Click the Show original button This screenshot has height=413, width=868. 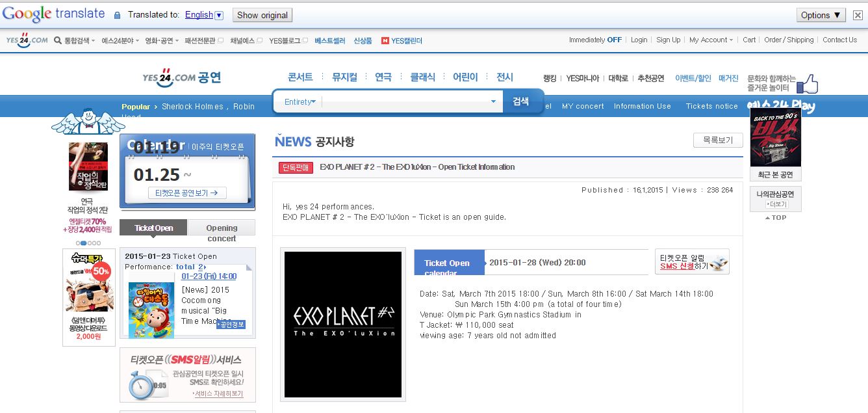(x=262, y=15)
